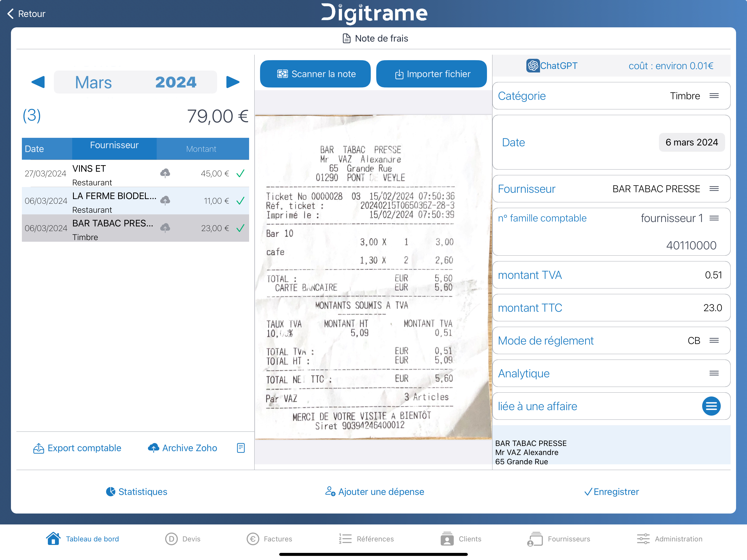Viewport: 747px width, 560px height.
Task: Go to previous month with left arrow
Action: (x=38, y=82)
